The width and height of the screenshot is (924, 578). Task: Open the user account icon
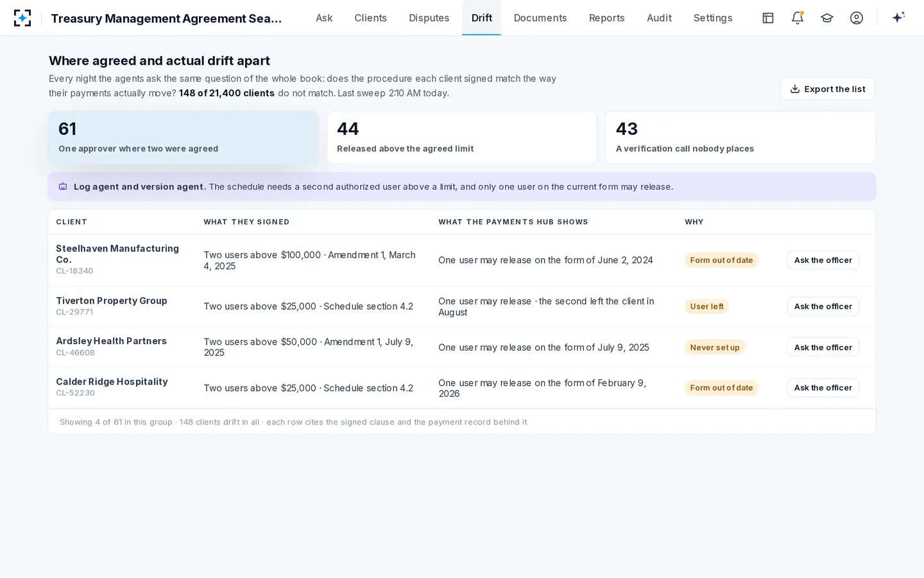[x=857, y=18]
